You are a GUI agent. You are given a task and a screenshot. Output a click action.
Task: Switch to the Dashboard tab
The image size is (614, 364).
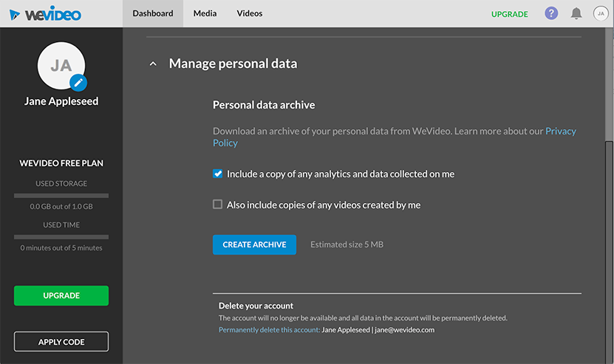[153, 13]
